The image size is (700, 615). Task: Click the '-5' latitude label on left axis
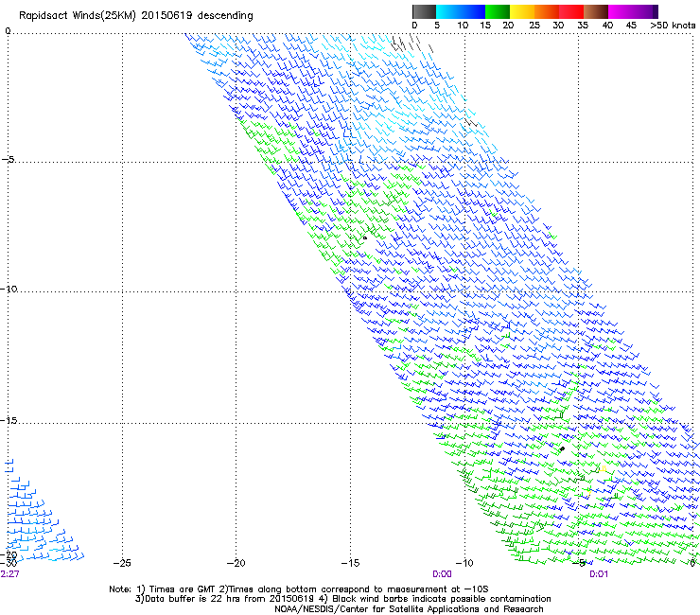click(x=8, y=159)
